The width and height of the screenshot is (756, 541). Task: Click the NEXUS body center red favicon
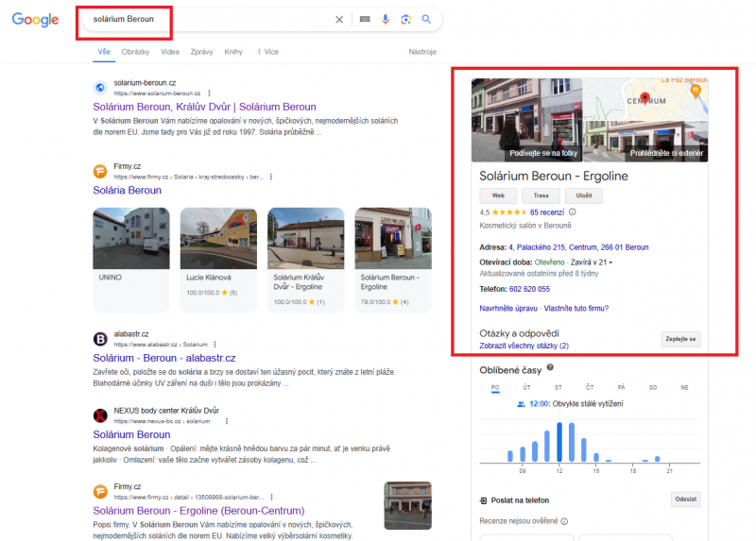tap(100, 415)
